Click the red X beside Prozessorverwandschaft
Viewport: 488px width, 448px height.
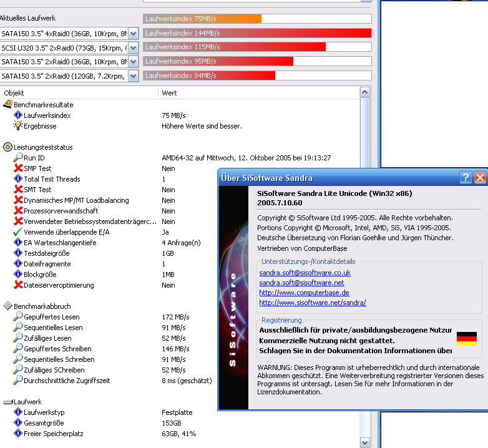click(18, 210)
